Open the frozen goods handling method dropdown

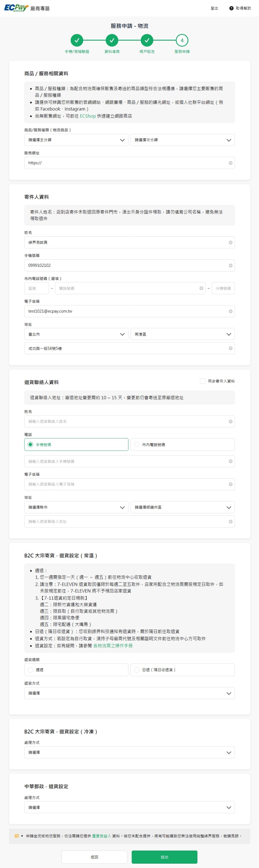129,752
